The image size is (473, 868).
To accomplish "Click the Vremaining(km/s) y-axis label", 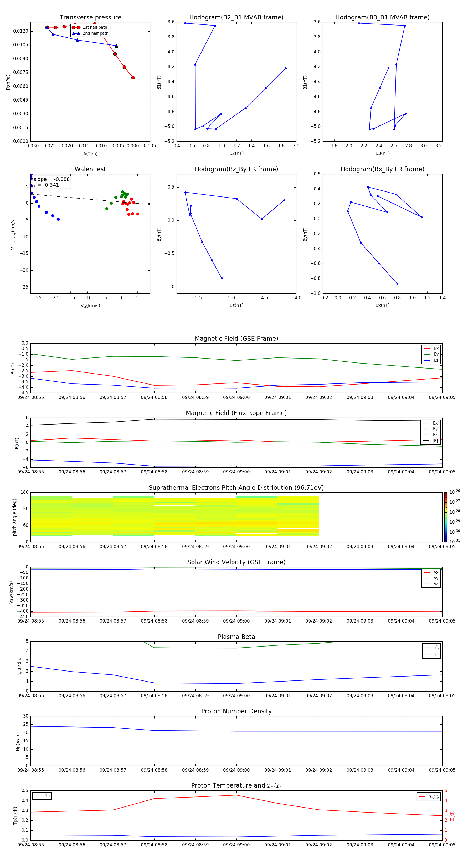I will [13, 234].
